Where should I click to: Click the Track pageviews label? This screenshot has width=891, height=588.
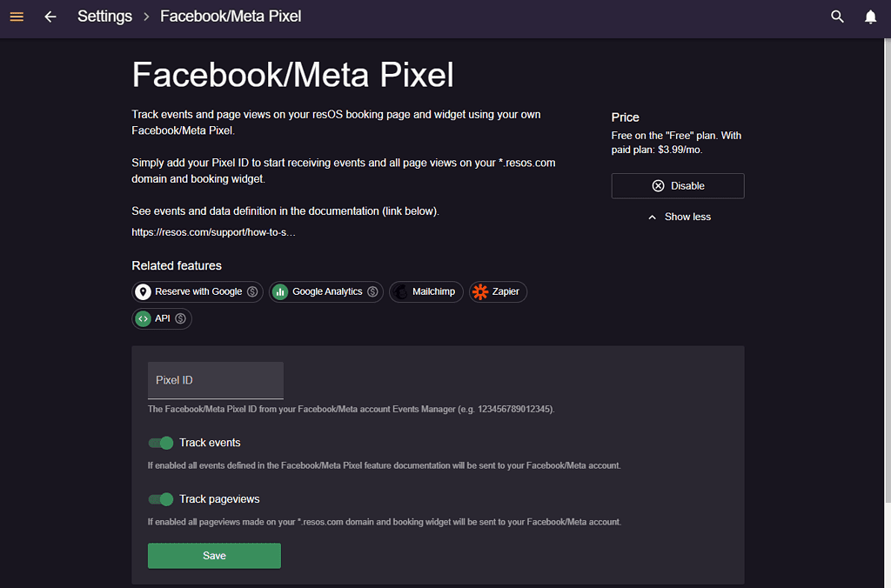point(219,498)
